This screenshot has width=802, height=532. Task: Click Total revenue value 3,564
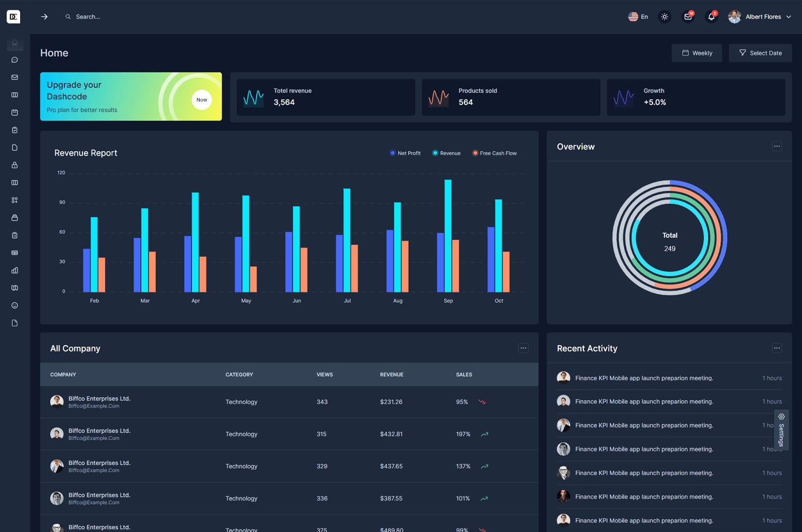[284, 103]
